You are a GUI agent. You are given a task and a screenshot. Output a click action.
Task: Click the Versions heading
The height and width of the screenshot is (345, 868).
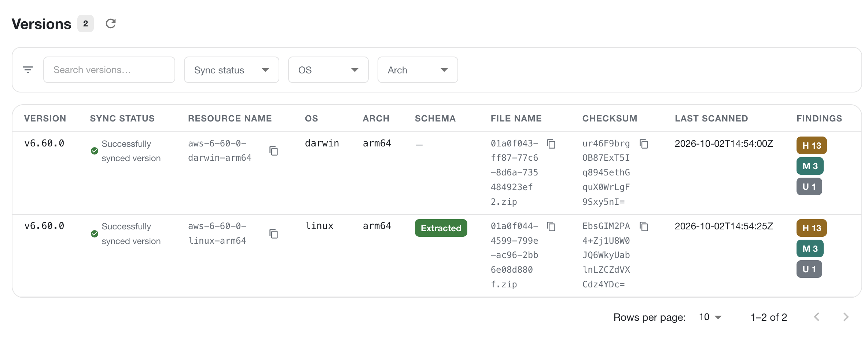[x=41, y=24]
